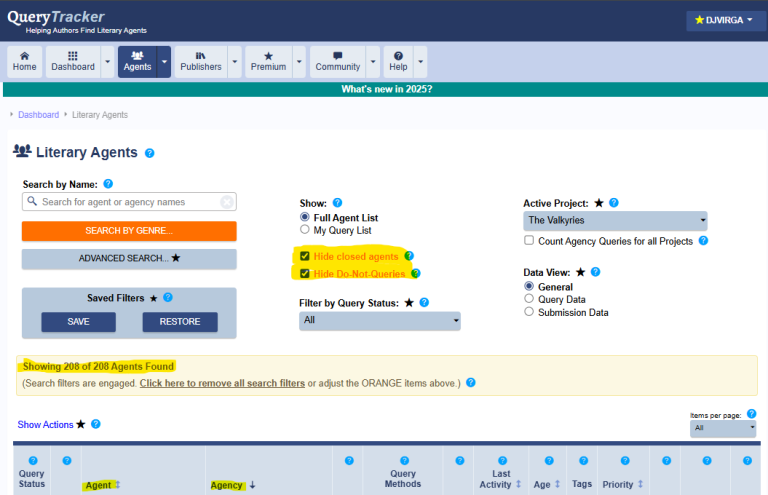The height and width of the screenshot is (495, 768).
Task: Uncheck Hide closed agents checkbox
Action: (x=305, y=256)
